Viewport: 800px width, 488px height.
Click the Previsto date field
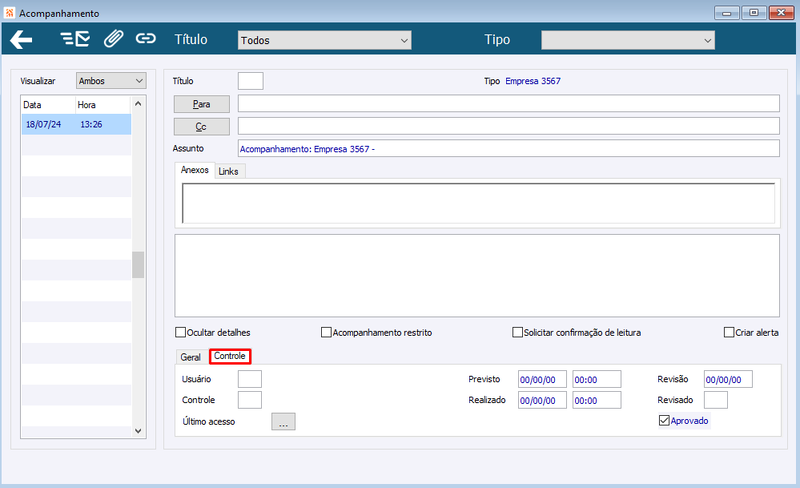[x=542, y=380]
